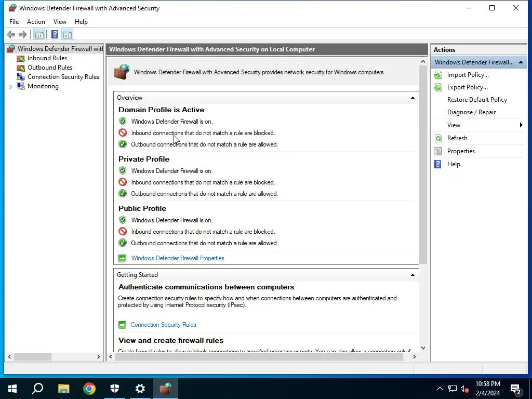Collapse the Getting Started section

[413, 275]
